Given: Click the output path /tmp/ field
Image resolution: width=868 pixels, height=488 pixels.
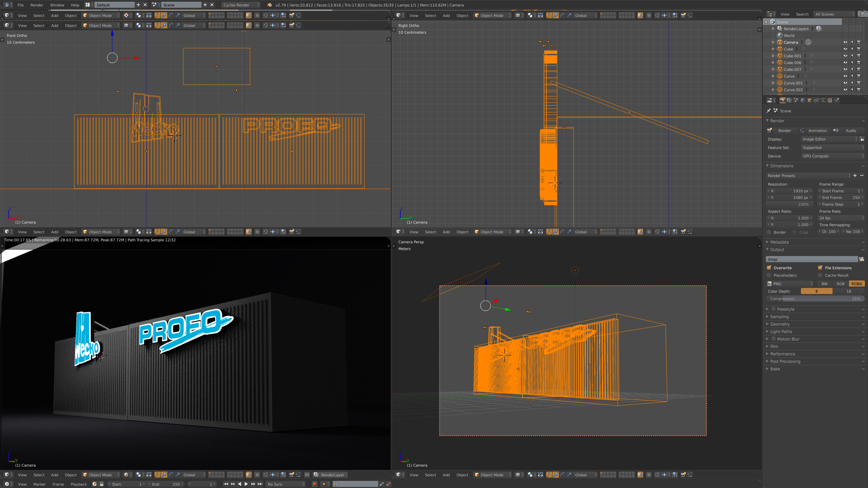Looking at the screenshot, I should 811,259.
